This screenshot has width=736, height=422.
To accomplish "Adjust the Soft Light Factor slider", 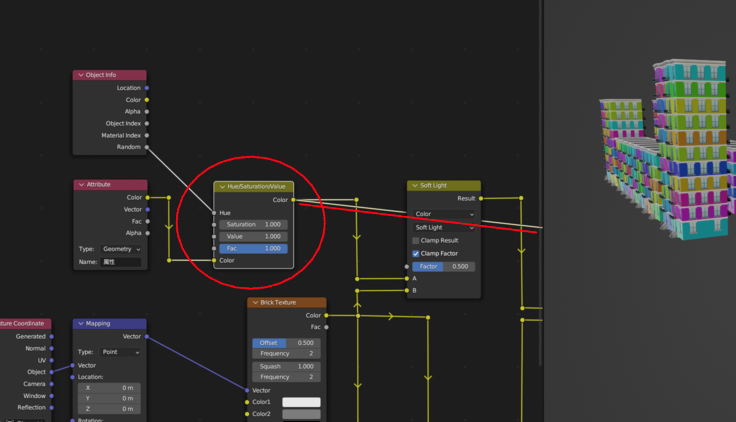I will (444, 267).
